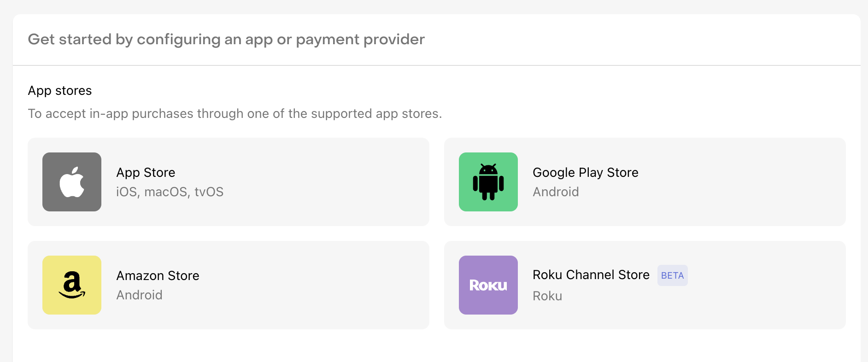Click the 'Get started by configuring' header
This screenshot has width=868, height=362.
pos(226,40)
